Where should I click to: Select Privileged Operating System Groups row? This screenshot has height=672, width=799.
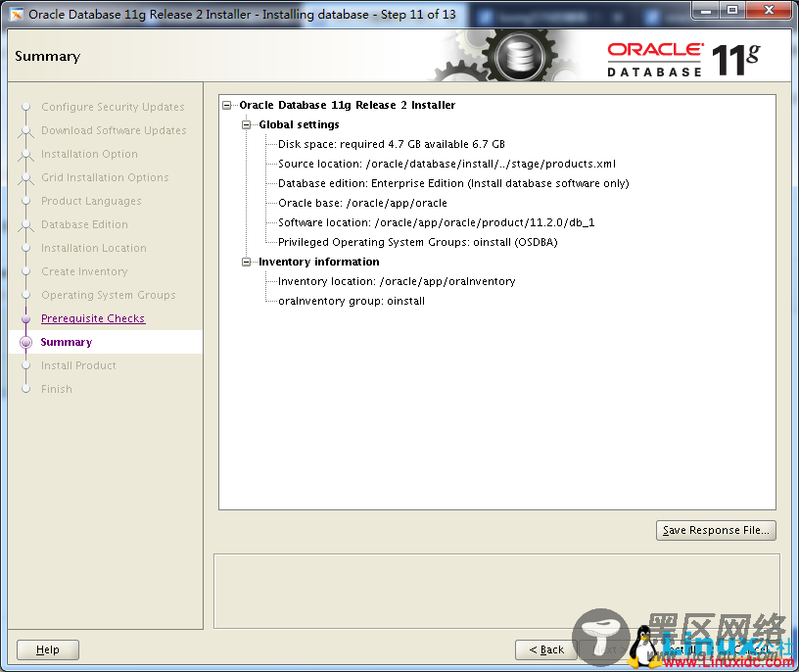coord(418,242)
